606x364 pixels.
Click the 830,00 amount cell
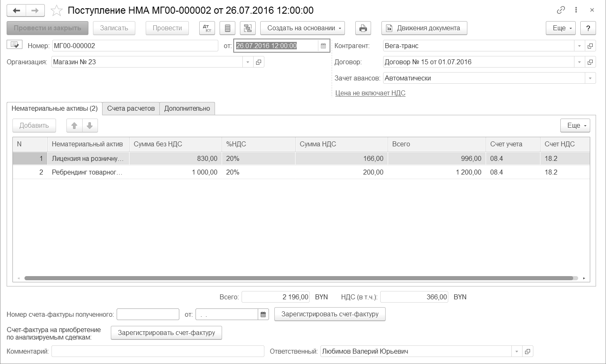click(x=176, y=159)
